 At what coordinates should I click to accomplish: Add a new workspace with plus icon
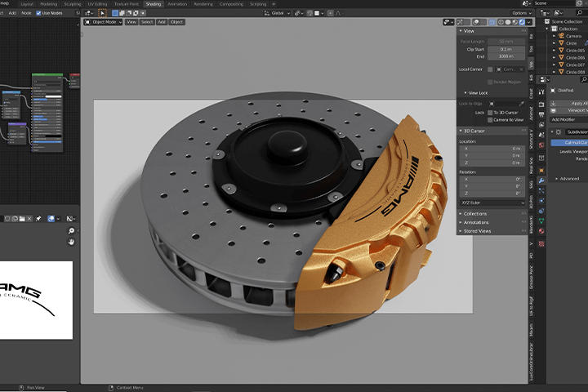(274, 4)
